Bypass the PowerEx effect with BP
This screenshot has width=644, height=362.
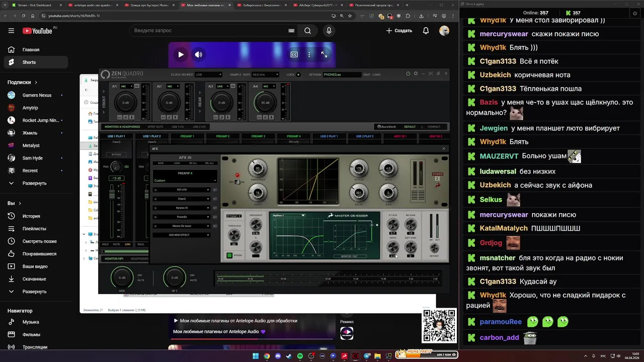[x=215, y=217]
